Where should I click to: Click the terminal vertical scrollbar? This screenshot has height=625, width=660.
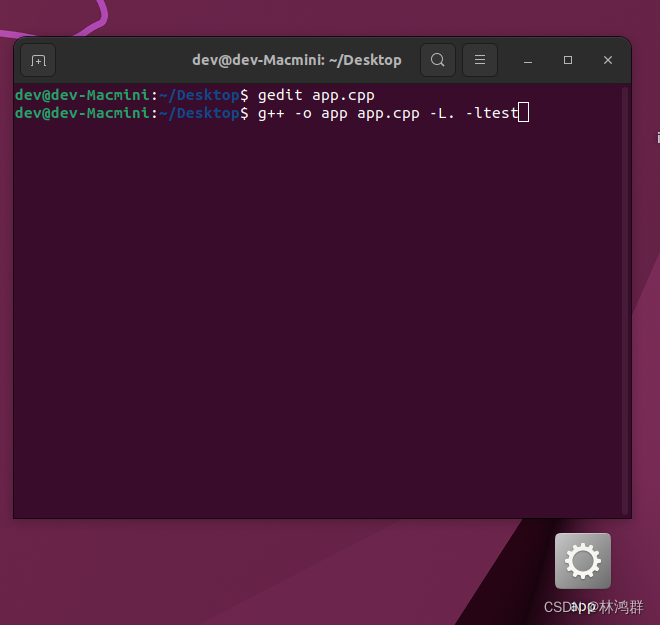pos(625,301)
